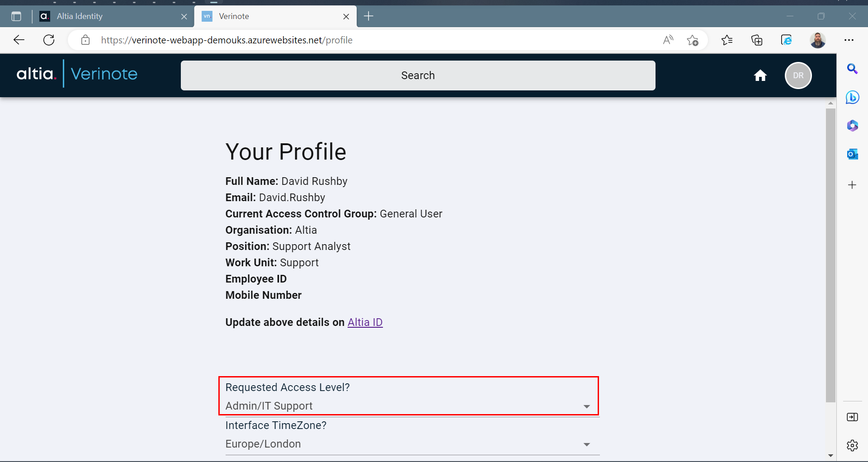The image size is (868, 462).
Task: Open Internet Explorer mode icon
Action: [787, 40]
